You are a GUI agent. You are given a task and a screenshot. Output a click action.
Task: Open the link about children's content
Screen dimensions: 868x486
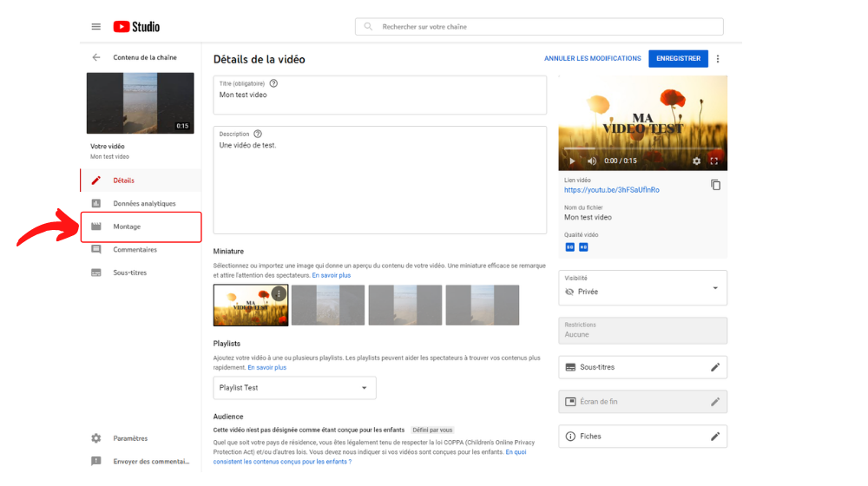pyautogui.click(x=370, y=456)
